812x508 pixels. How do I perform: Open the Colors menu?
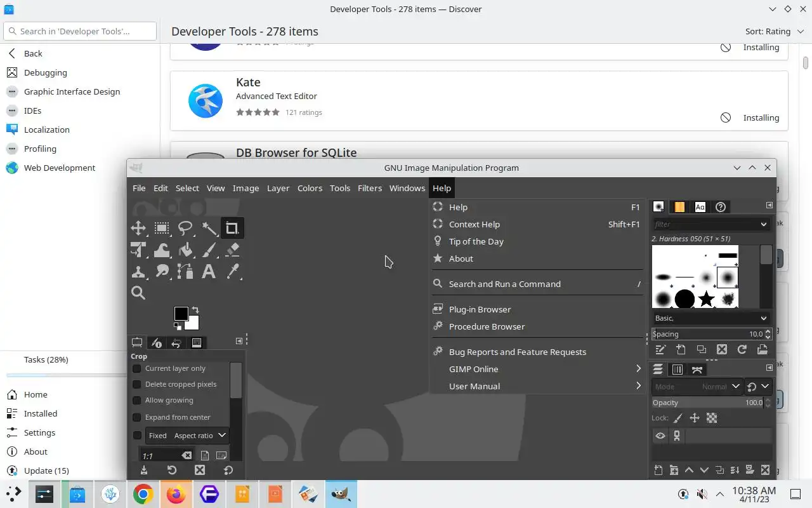310,188
